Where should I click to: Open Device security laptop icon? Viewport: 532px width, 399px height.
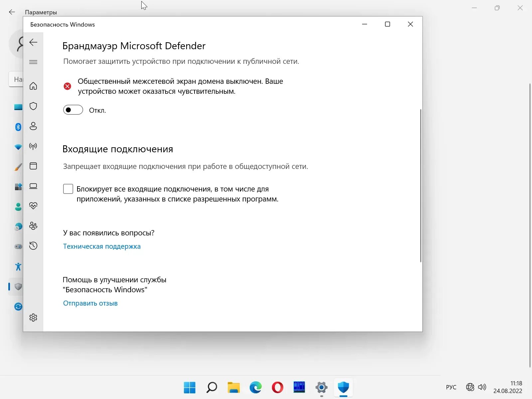click(33, 186)
